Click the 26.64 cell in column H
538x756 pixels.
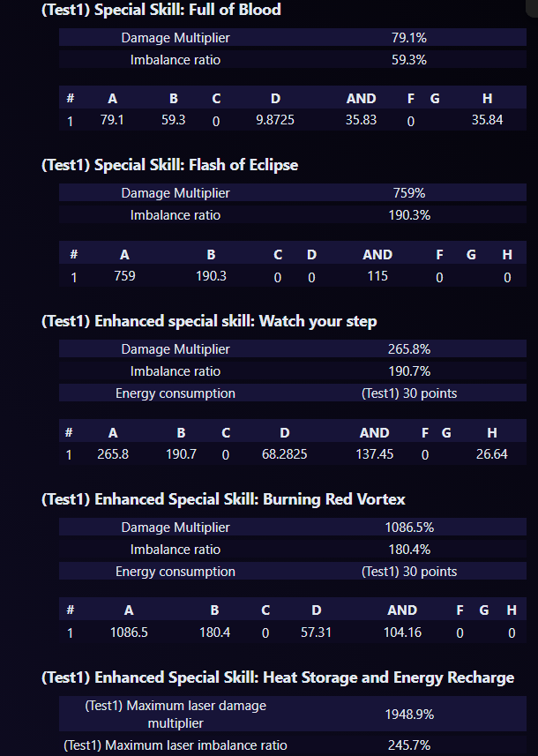(x=491, y=454)
